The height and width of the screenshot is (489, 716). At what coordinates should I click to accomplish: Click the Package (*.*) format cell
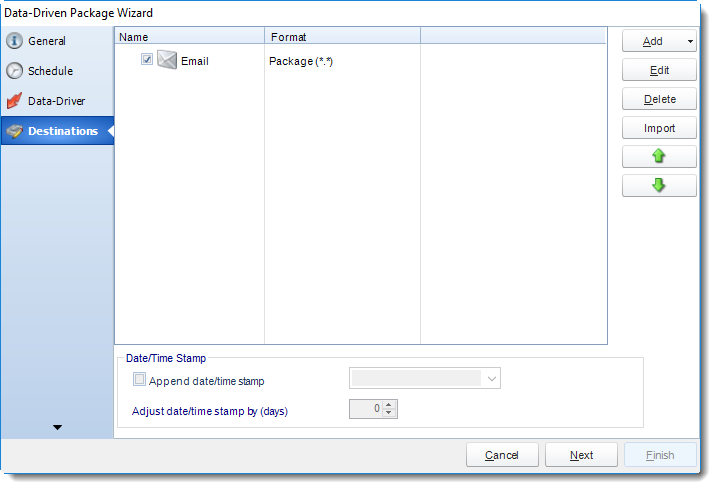click(301, 61)
